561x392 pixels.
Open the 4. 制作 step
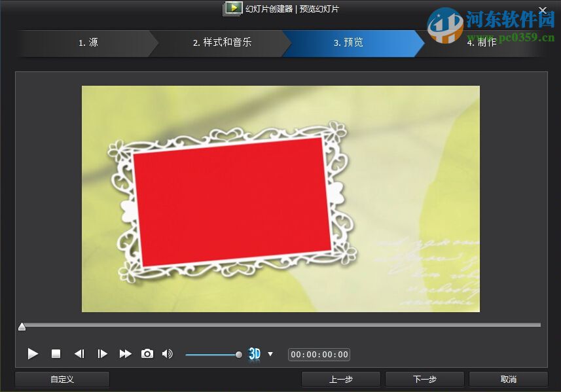482,43
